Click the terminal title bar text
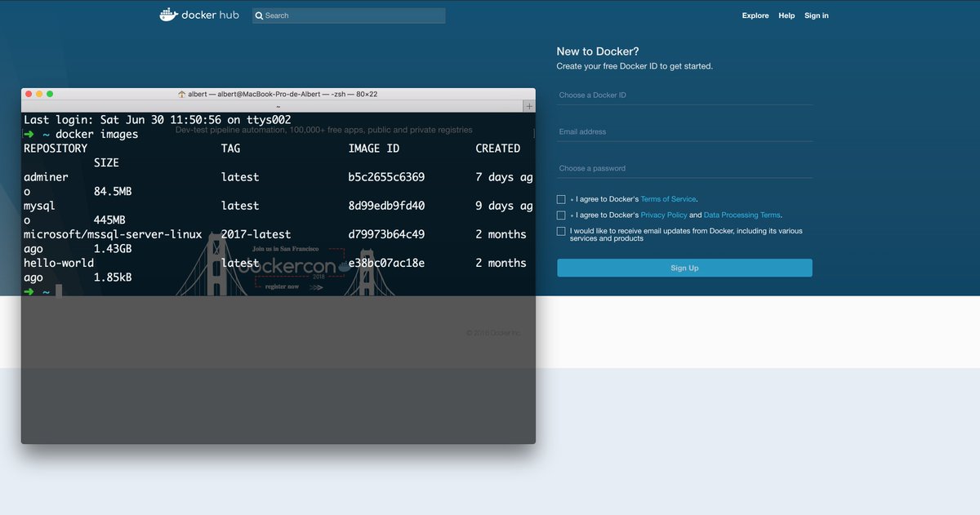The width and height of the screenshot is (980, 515). coord(283,94)
